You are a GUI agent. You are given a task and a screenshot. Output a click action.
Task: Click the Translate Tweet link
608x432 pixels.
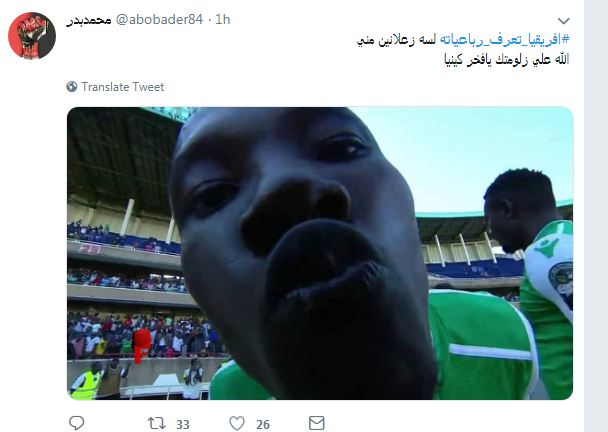[x=123, y=87]
